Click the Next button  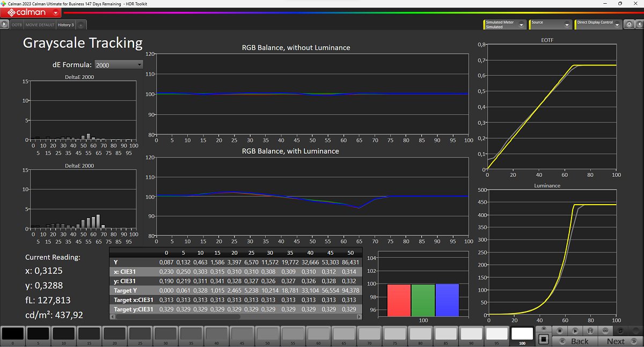620,341
